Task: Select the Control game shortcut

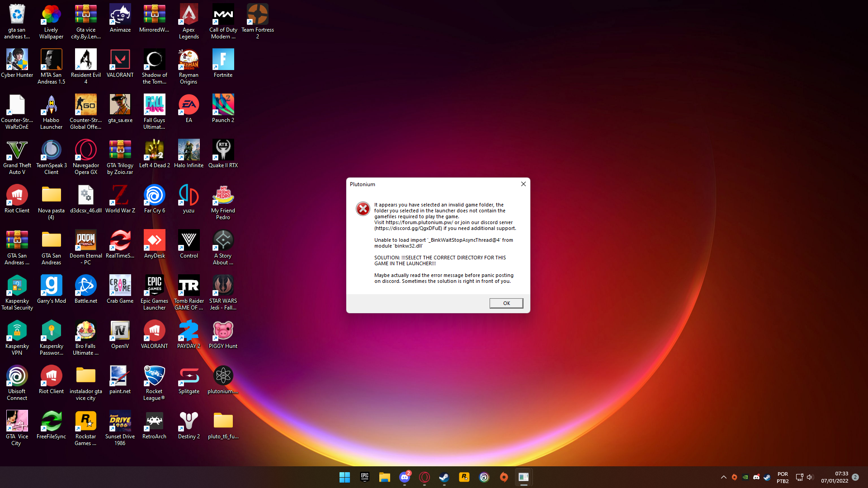Action: (189, 244)
